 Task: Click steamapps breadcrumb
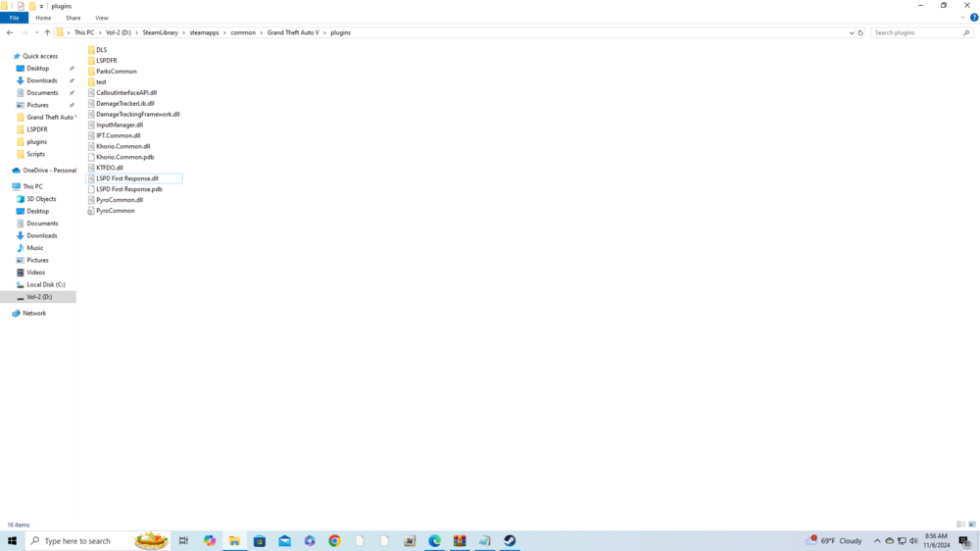[205, 32]
